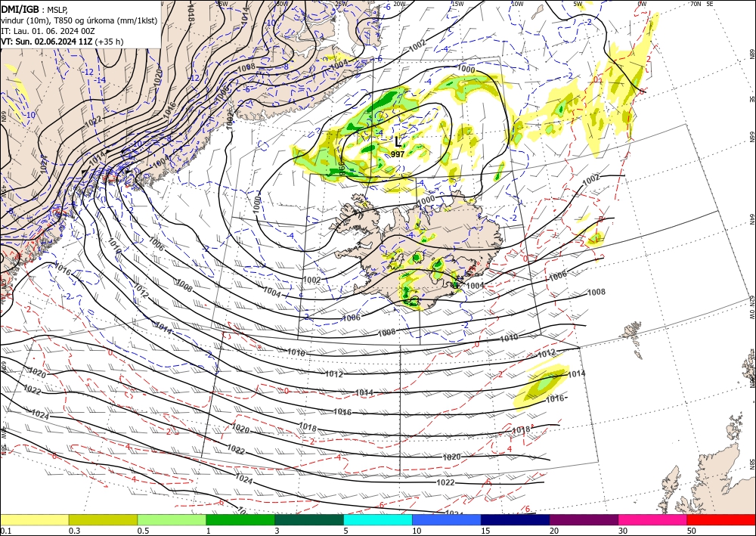Click the olive 0.3–0.5 legend swatch
This screenshot has height=536, width=756.
click(103, 519)
